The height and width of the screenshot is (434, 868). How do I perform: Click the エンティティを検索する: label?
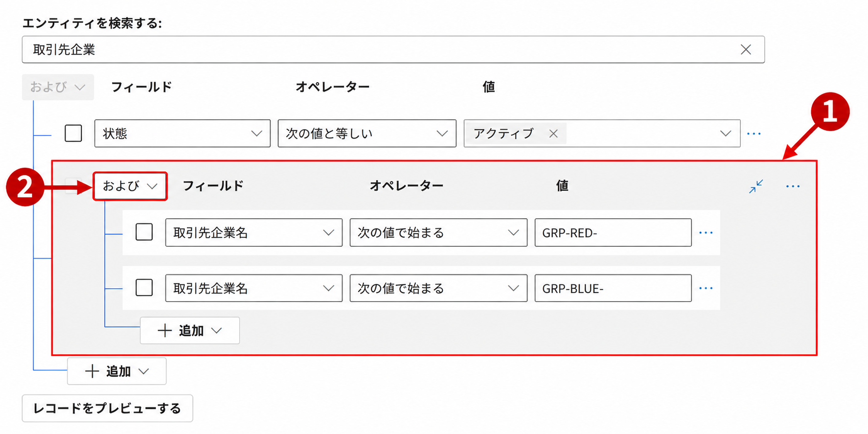[92, 23]
